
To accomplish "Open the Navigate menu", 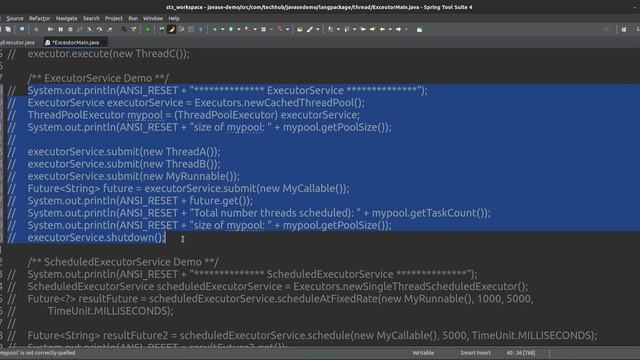I will coord(67,18).
